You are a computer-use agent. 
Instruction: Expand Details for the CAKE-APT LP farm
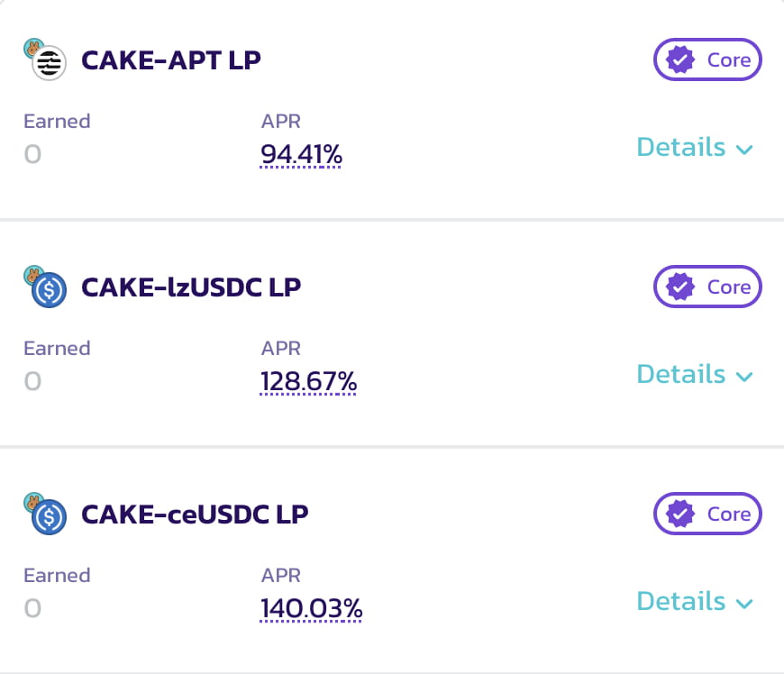point(696,147)
